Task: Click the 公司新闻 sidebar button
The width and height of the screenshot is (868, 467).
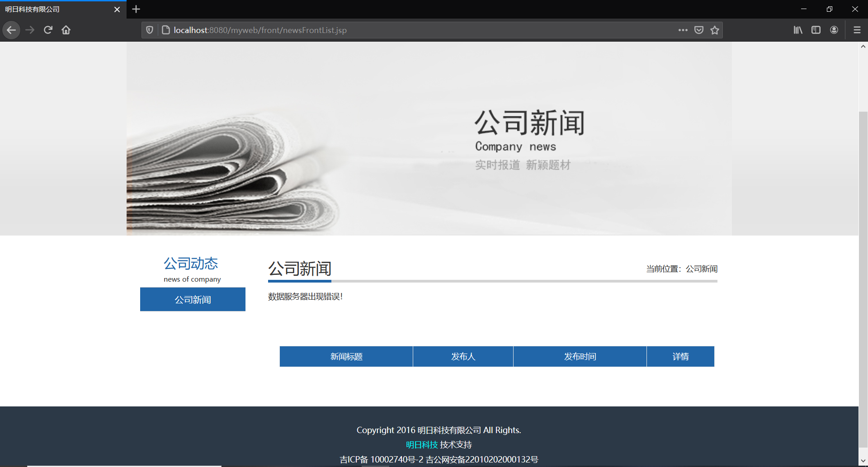Action: [193, 300]
